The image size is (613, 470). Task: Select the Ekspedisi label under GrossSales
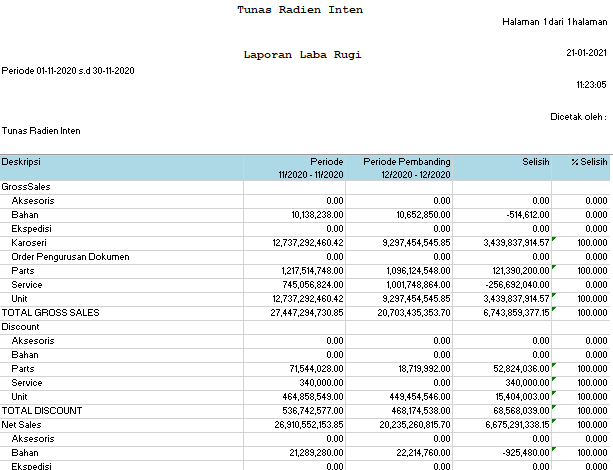[31, 229]
